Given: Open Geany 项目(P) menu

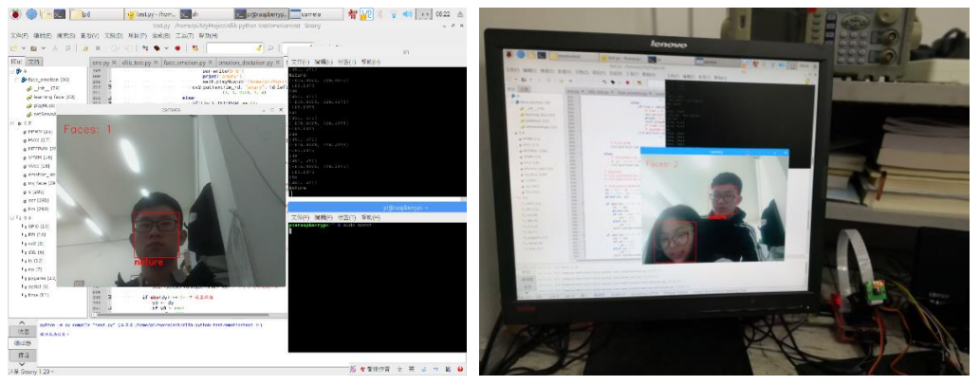Looking at the screenshot, I should click(137, 36).
